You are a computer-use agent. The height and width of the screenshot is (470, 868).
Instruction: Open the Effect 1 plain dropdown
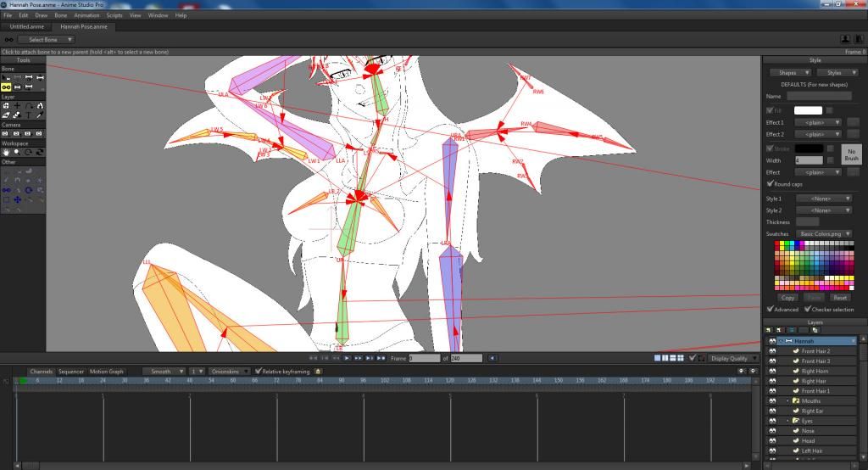(x=818, y=122)
